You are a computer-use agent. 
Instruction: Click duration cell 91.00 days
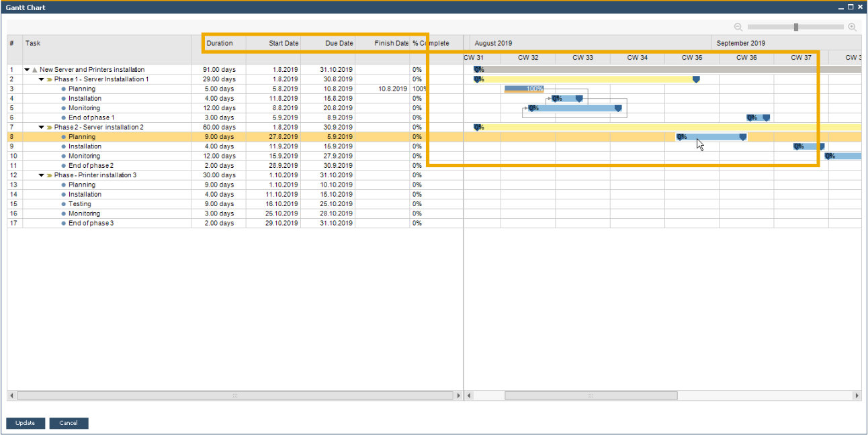click(x=219, y=70)
